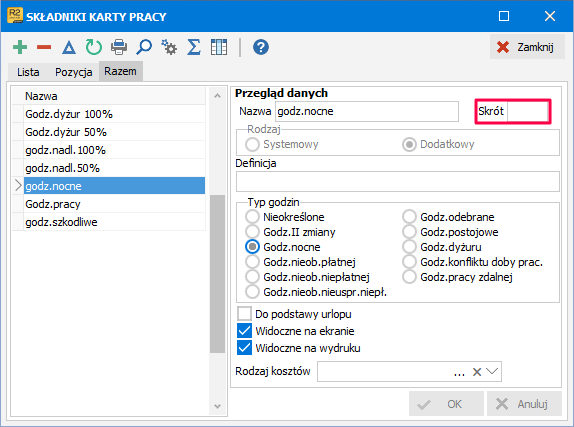Select the Systemowy radio option

[x=252, y=144]
